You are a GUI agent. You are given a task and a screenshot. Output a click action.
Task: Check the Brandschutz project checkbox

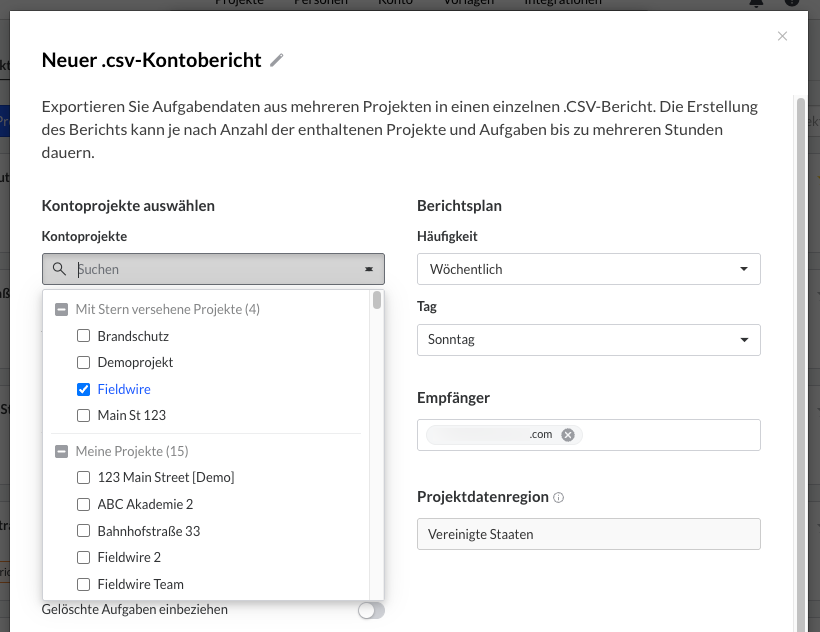[x=84, y=336]
